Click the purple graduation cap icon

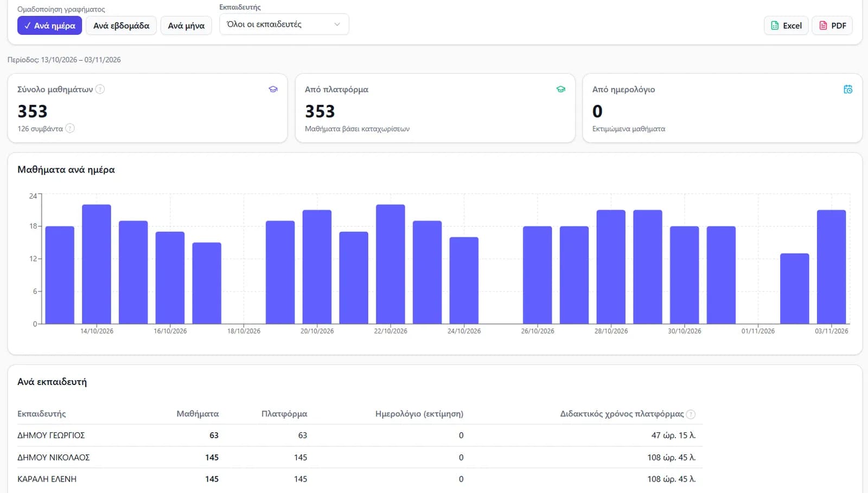tap(273, 90)
